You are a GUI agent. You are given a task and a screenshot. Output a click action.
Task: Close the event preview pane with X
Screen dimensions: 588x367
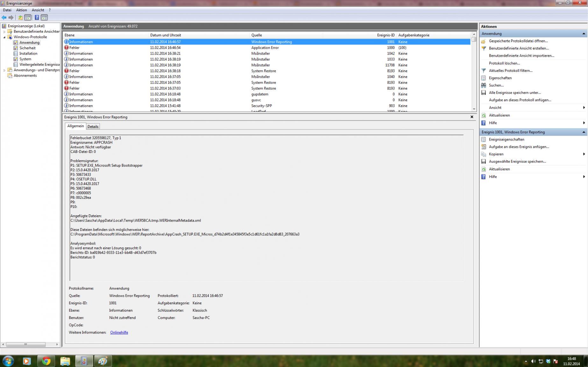[472, 117]
